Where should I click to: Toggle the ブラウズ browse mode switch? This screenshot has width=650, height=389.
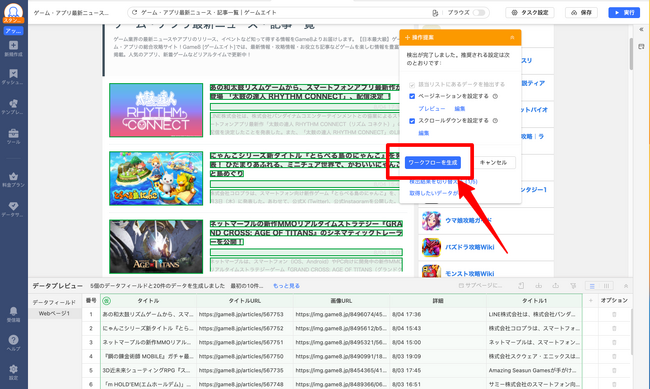click(479, 12)
